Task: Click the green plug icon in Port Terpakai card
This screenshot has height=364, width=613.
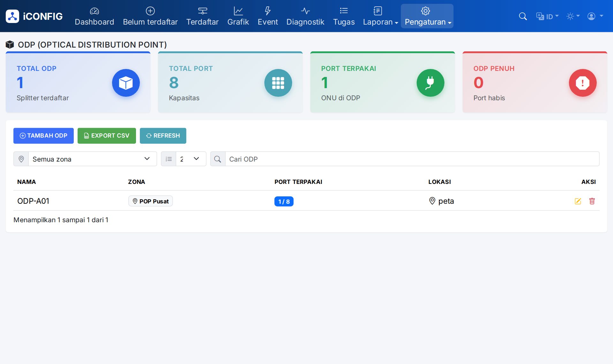Action: click(430, 83)
